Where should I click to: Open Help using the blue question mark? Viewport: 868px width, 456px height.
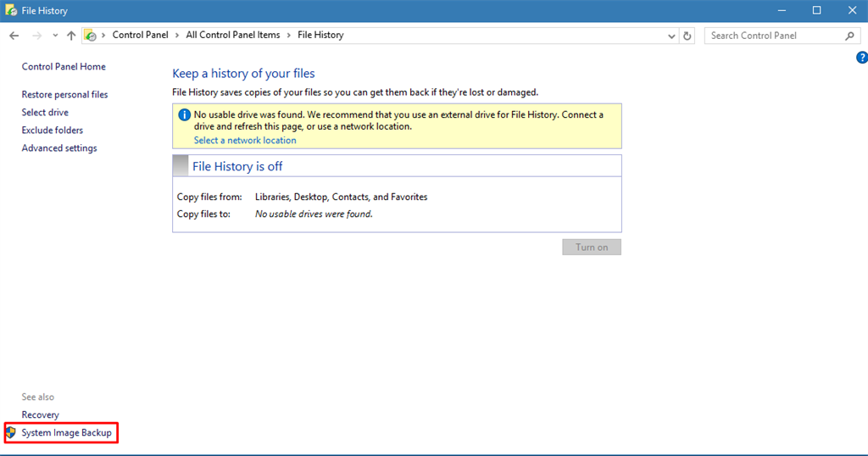[862, 58]
